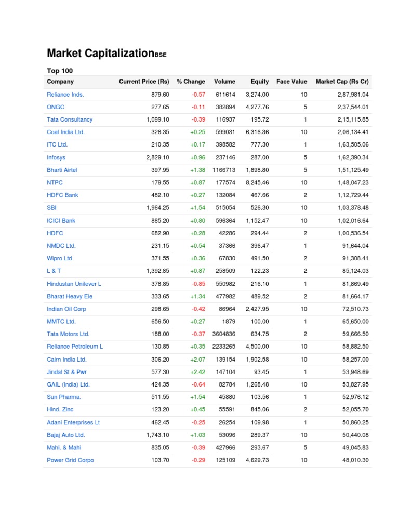Open NMDC Ltd. link
399x532 pixels.
(61, 246)
